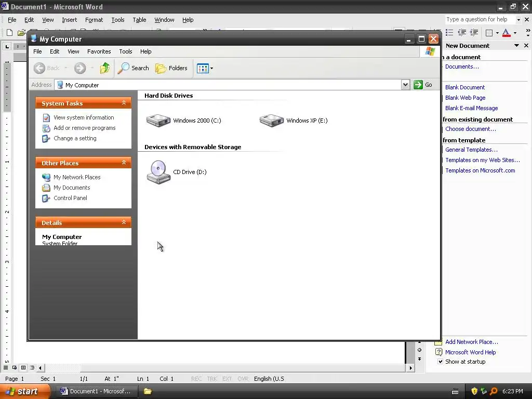
Task: Click the Forward arrow in My Computer
Action: point(80,68)
